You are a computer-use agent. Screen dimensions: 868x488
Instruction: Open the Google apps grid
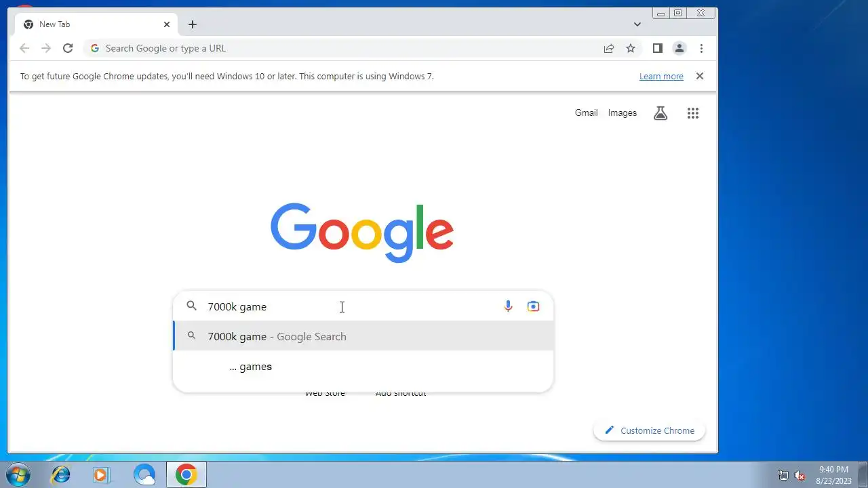(x=692, y=113)
